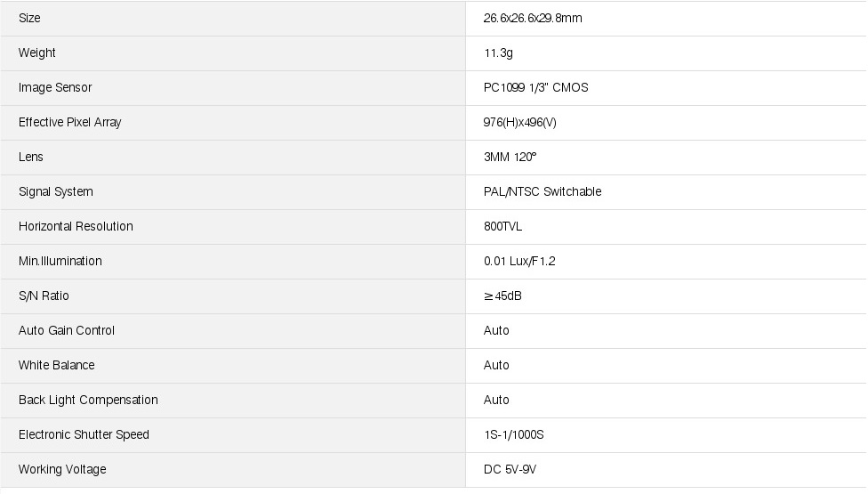This screenshot has width=868, height=494.
Task: Click the Size row label
Action: 29,18
